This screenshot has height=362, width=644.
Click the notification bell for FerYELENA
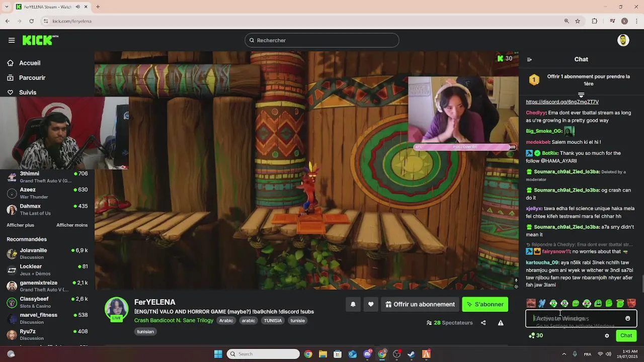(x=353, y=304)
